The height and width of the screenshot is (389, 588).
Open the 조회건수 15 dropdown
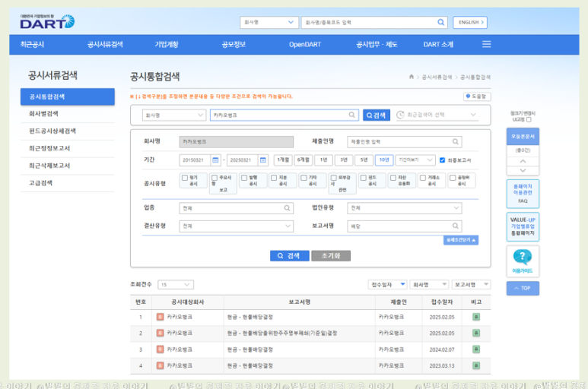tap(176, 285)
